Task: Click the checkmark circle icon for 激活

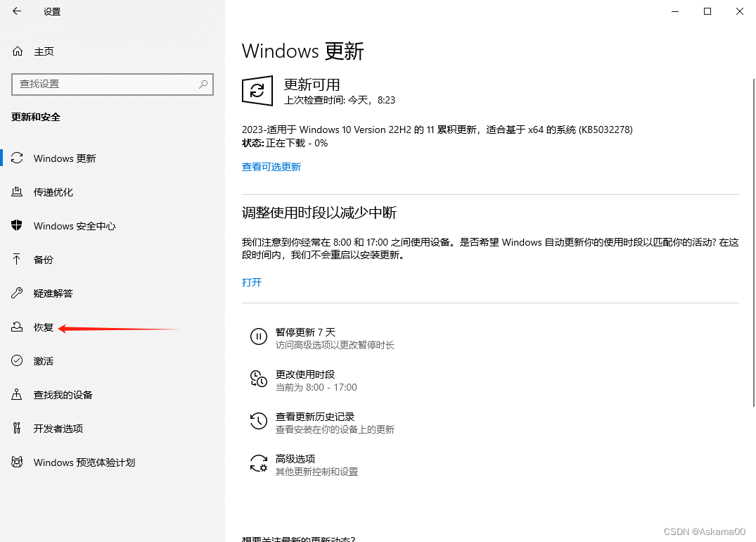Action: pos(17,360)
